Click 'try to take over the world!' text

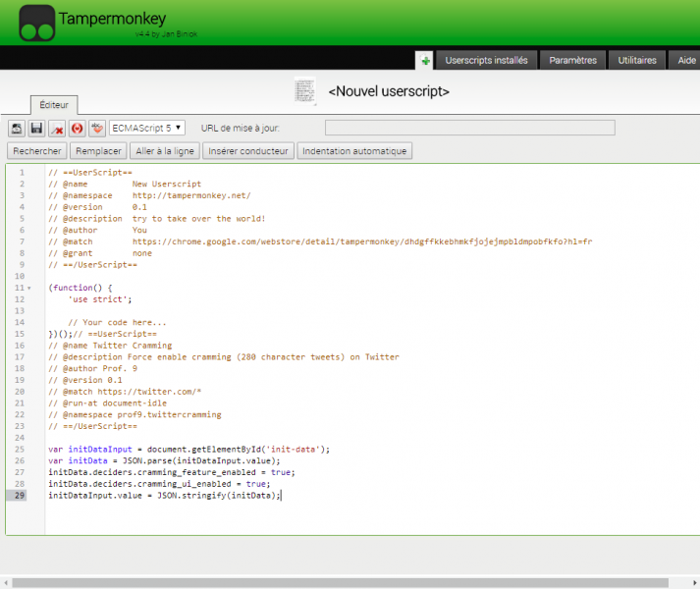[x=198, y=219]
